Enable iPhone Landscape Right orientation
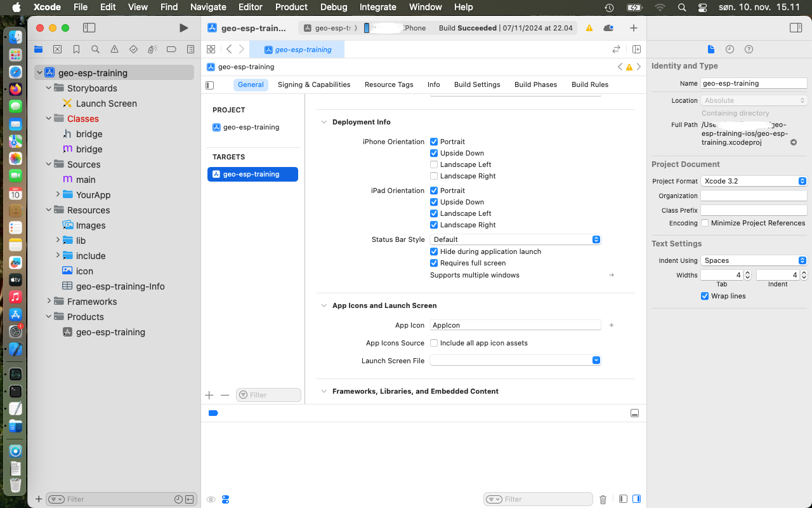Screen dimensions: 812x508 pyautogui.click(x=434, y=176)
